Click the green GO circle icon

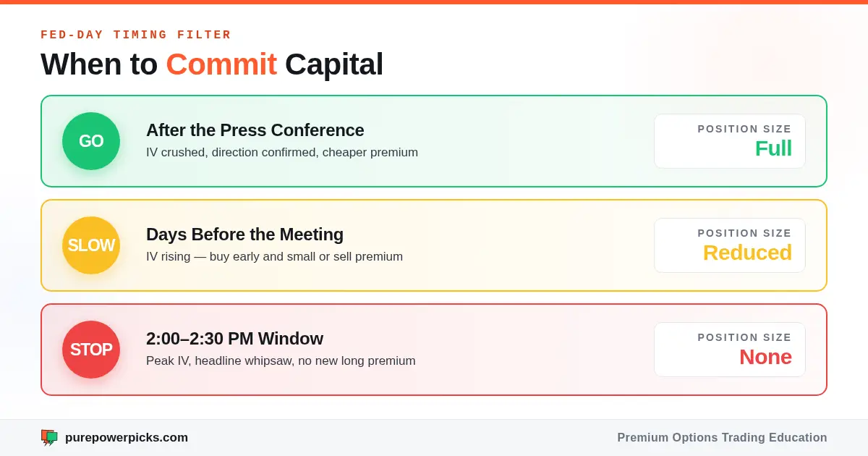pyautogui.click(x=91, y=141)
